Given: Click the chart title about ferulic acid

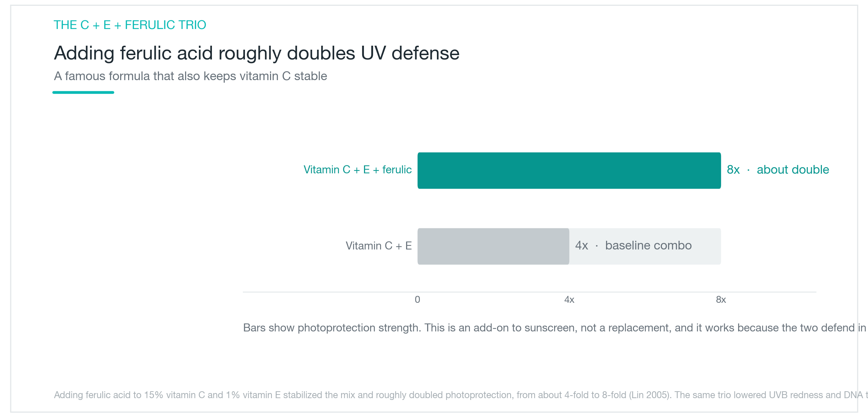Looking at the screenshot, I should coord(257,53).
